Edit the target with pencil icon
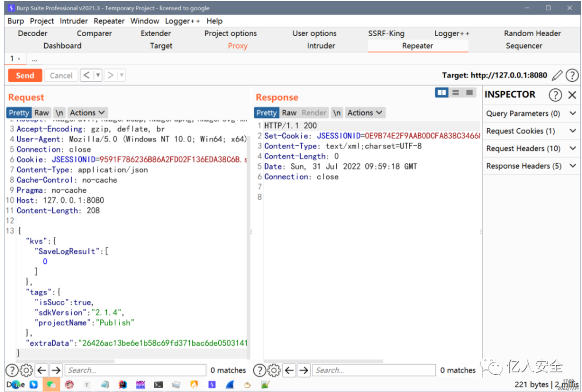The image size is (582, 392). coord(557,76)
